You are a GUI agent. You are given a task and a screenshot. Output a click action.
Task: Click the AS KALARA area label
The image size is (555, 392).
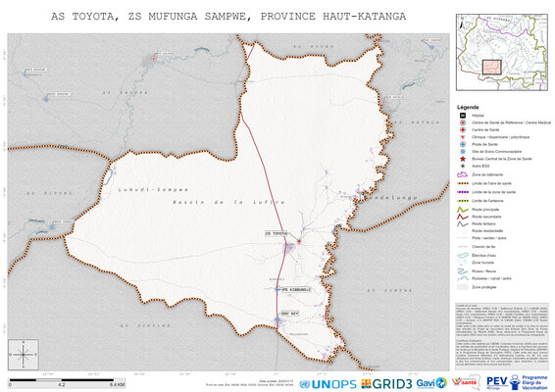(125, 93)
